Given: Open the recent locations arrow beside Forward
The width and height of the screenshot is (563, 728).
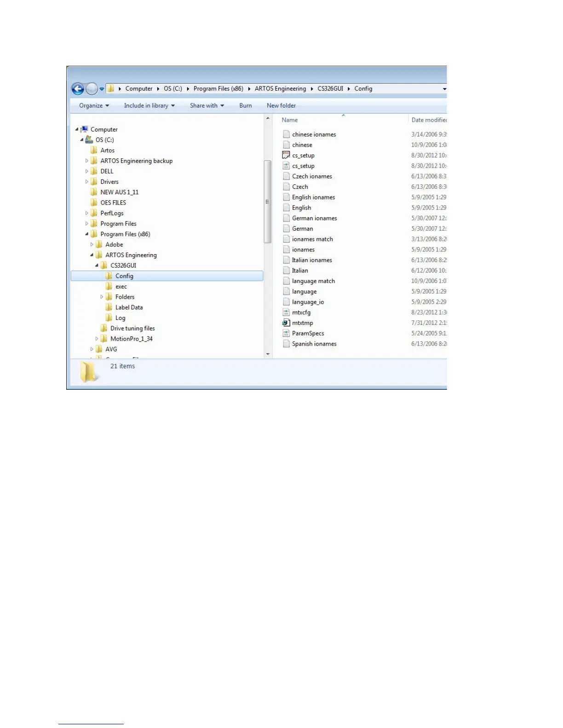Looking at the screenshot, I should [102, 89].
